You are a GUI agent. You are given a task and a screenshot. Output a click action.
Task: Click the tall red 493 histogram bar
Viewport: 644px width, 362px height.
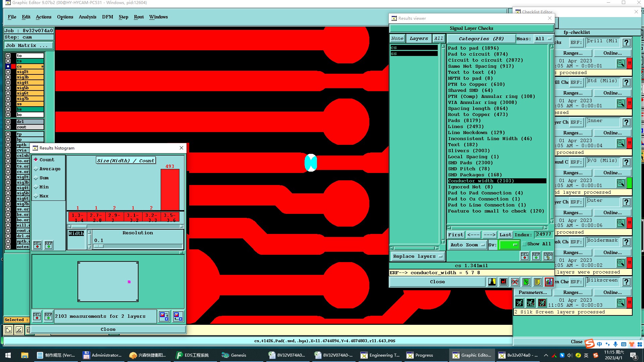(170, 190)
